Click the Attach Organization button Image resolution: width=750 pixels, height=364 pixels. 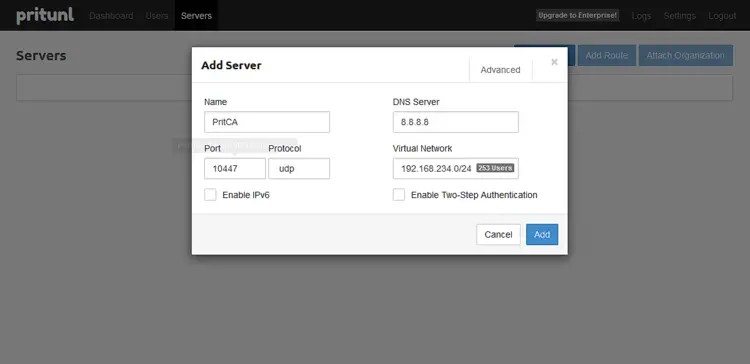[685, 55]
